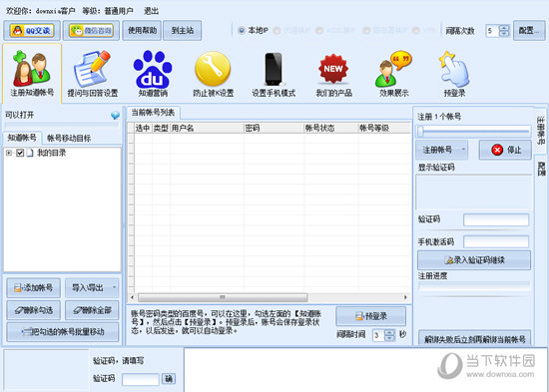The height and width of the screenshot is (392, 549).
Task: Select the 当前帐号列表 tab
Action: point(153,113)
